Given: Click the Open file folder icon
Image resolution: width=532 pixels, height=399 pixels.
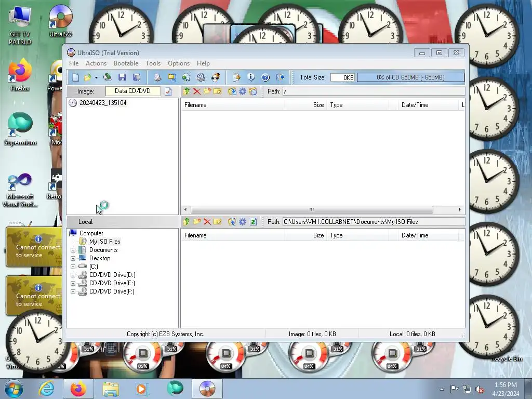Looking at the screenshot, I should pos(87,77).
